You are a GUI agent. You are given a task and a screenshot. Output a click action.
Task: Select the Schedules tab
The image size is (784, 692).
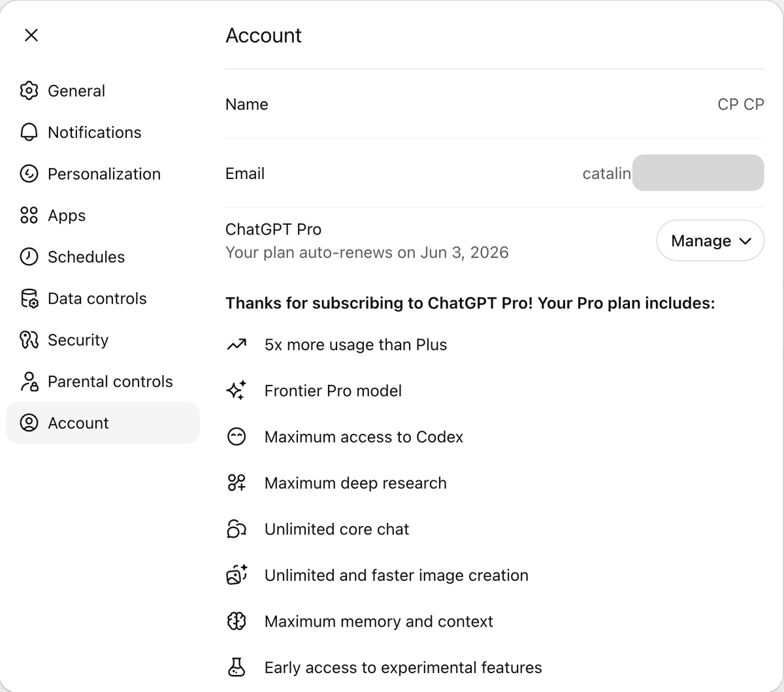[103, 257]
